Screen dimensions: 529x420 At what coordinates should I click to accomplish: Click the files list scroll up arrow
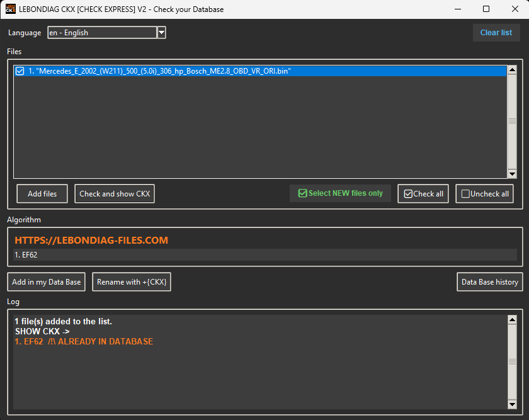512,70
